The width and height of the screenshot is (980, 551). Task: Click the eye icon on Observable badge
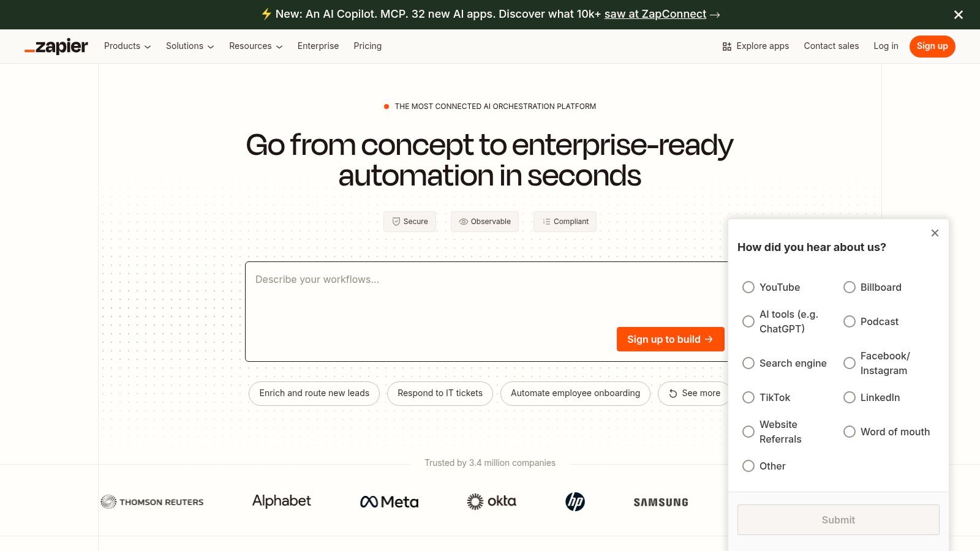tap(464, 222)
